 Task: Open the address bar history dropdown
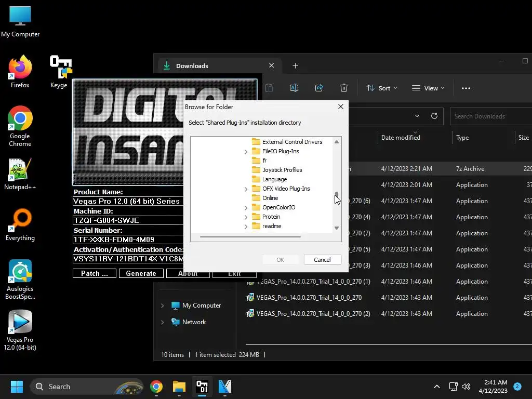point(417,116)
